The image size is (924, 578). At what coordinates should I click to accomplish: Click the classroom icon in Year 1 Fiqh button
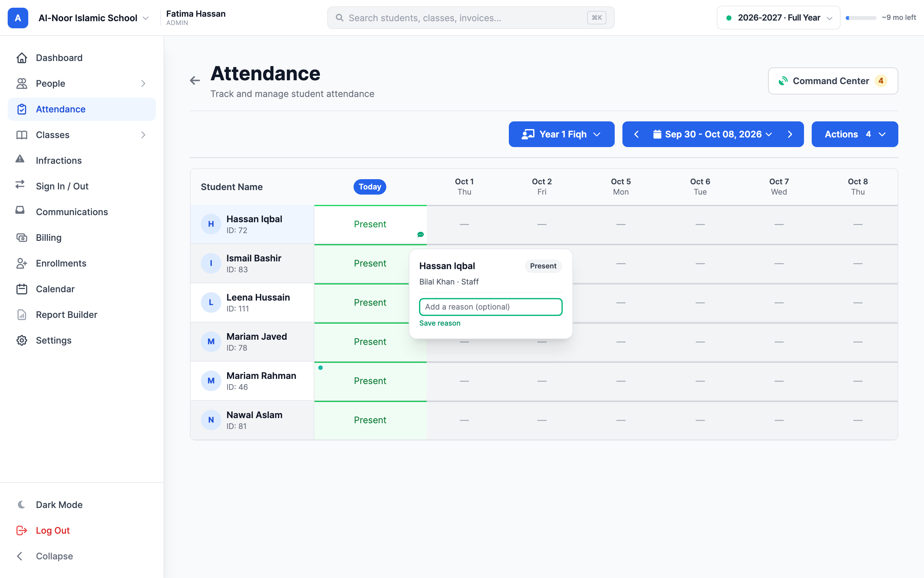(x=528, y=134)
